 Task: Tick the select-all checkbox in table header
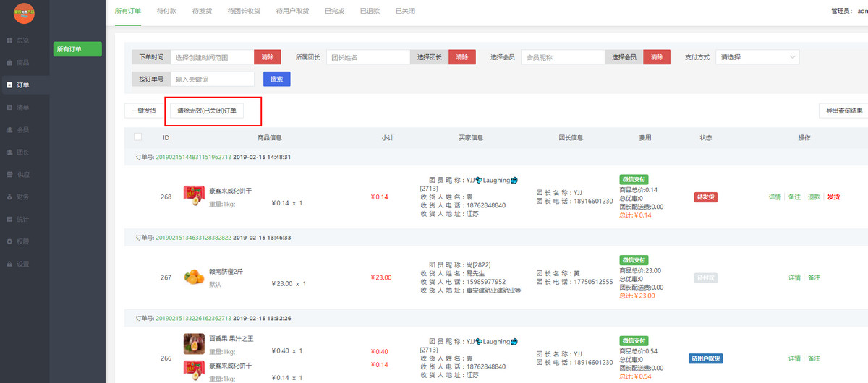click(x=138, y=137)
